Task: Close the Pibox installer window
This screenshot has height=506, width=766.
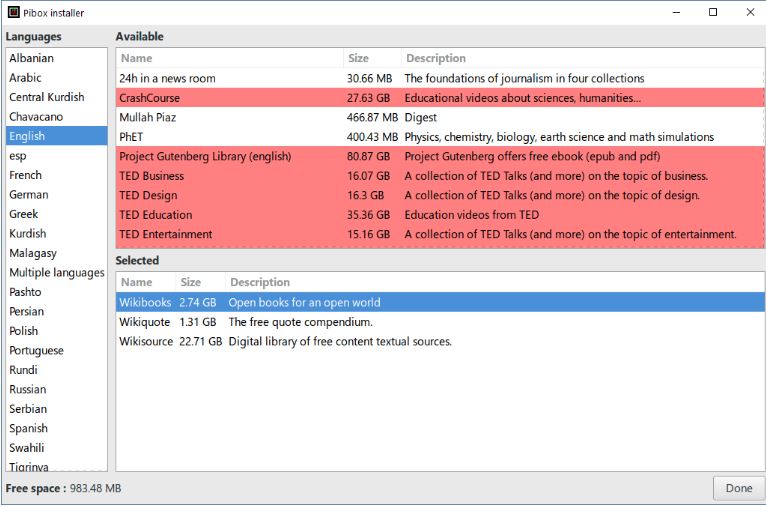Action: click(750, 12)
